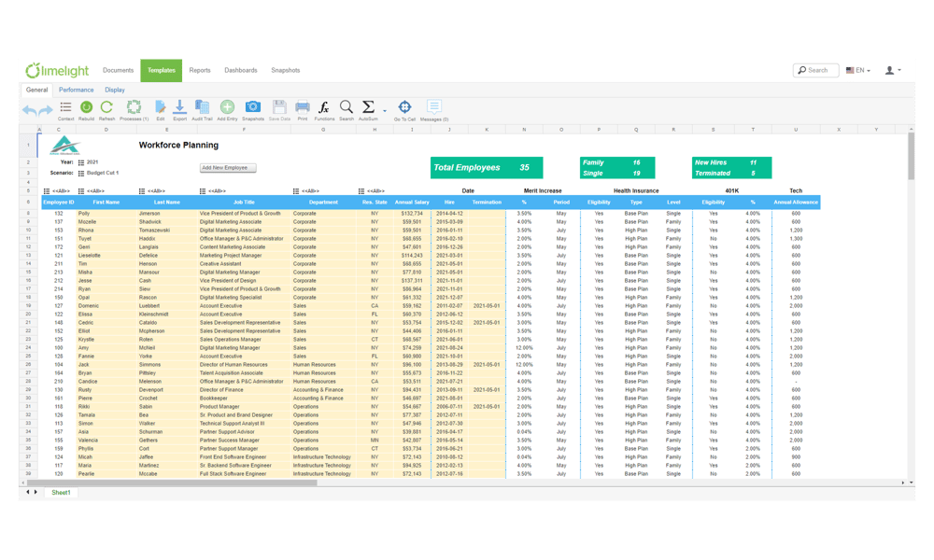
Task: Open the Res. State <<All>> filter
Action: coord(371,191)
